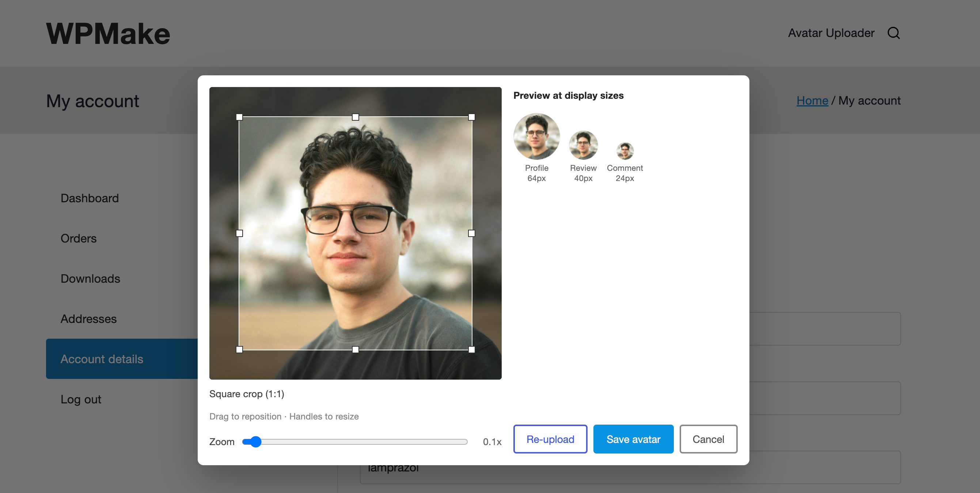This screenshot has height=493, width=980.
Task: Click the top-right crop resize handle
Action: 471,117
